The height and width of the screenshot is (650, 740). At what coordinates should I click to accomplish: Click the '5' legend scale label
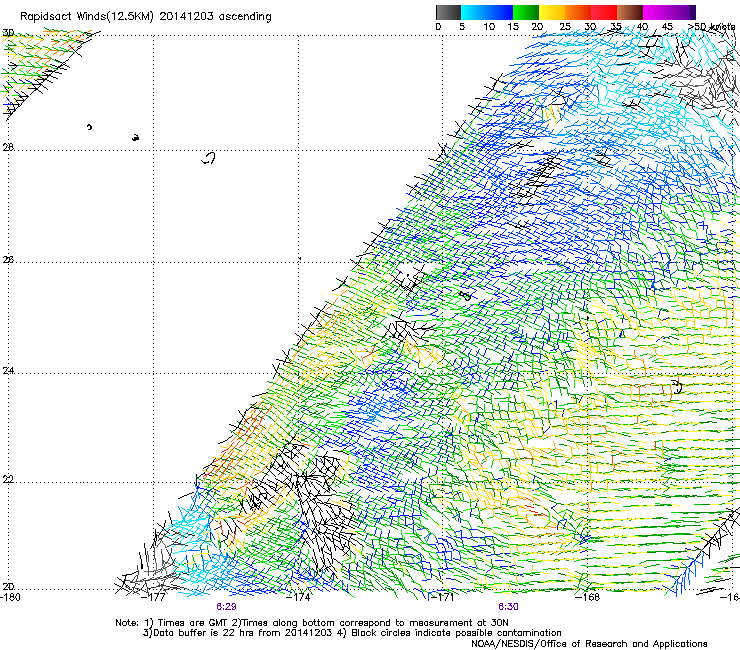click(x=462, y=26)
